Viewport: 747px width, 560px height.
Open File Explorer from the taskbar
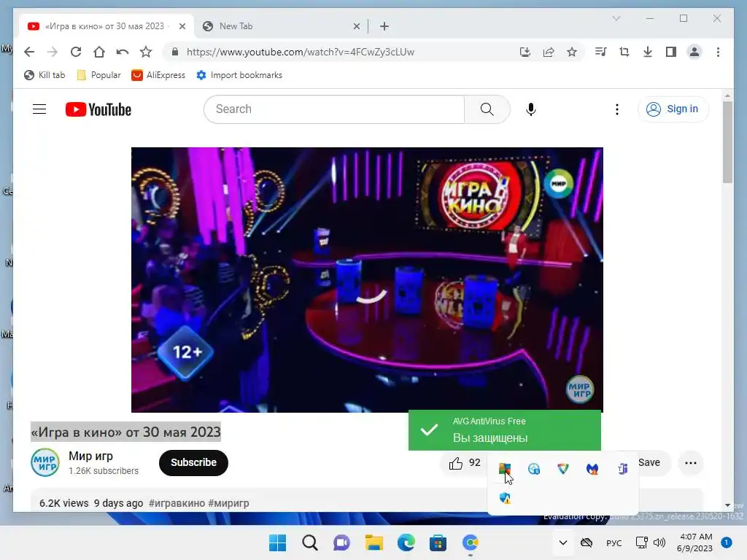(374, 542)
